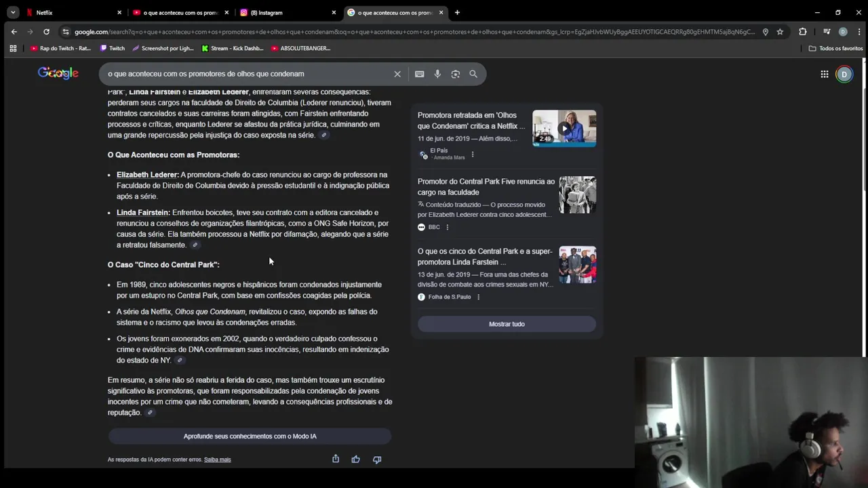Click heading 'O Caso "Cinco do Central Park":'
The height and width of the screenshot is (488, 868).
[x=163, y=265]
